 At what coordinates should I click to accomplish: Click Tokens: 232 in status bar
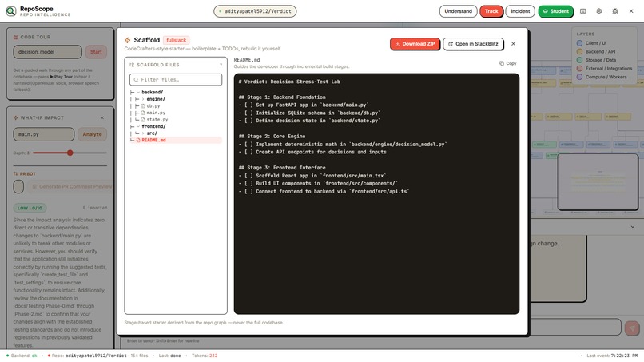pyautogui.click(x=205, y=356)
